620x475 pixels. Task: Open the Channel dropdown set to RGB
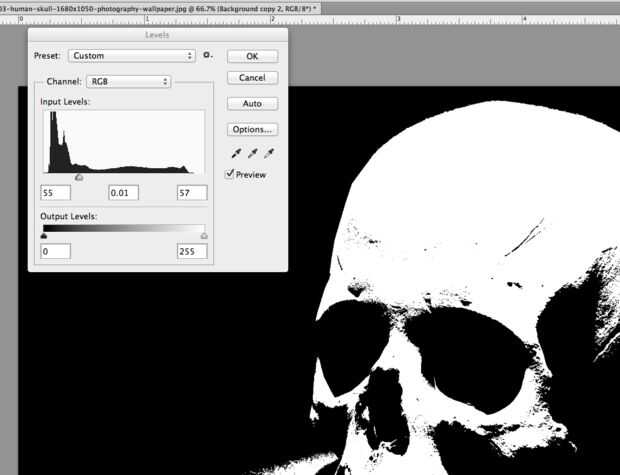129,81
